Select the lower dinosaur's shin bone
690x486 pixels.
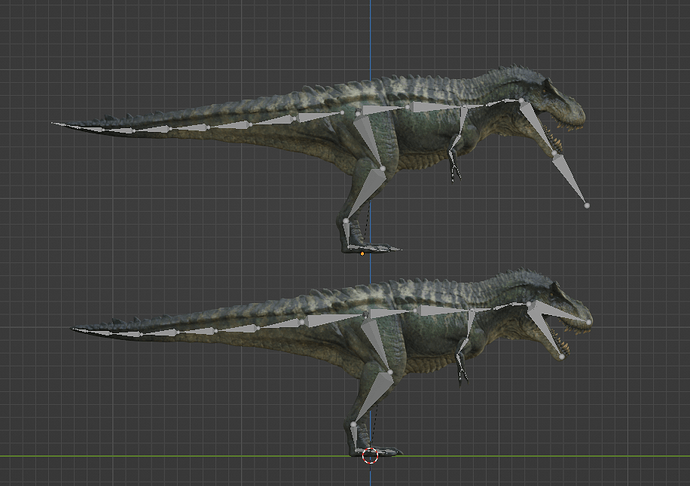coord(372,398)
